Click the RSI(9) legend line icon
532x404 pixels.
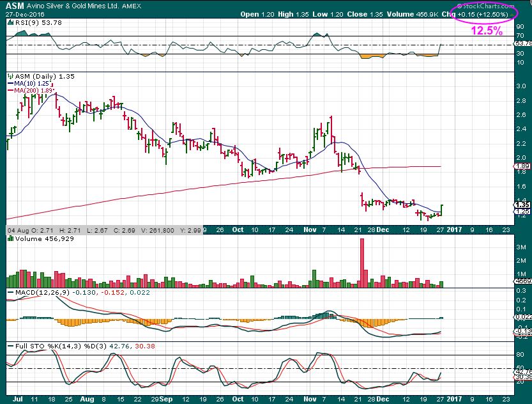point(10,22)
